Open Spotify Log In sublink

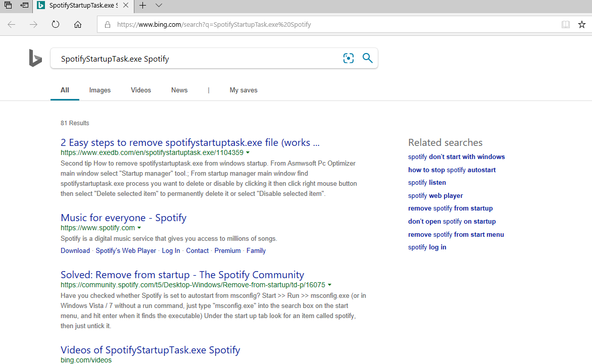(171, 250)
